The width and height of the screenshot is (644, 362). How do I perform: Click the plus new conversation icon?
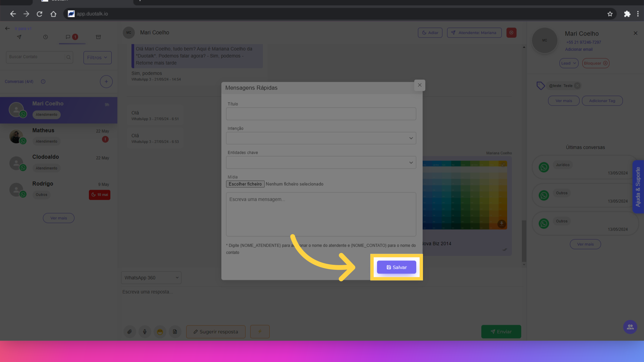point(106,81)
